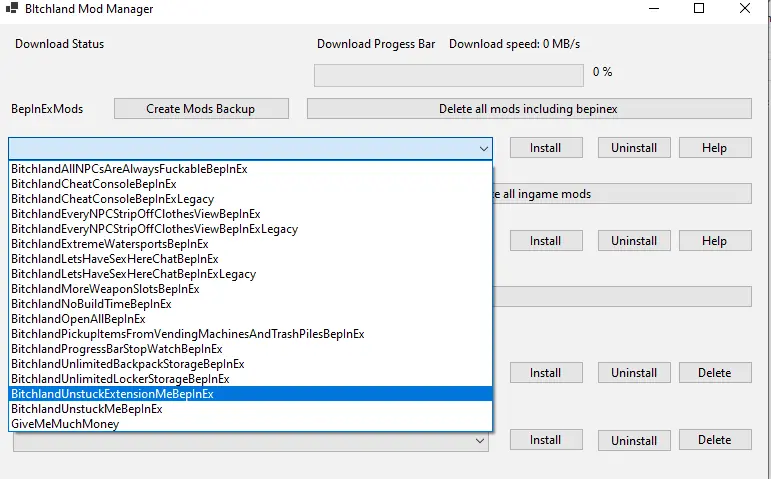Click the BepInExMods label
771x479 pixels.
pyautogui.click(x=47, y=109)
